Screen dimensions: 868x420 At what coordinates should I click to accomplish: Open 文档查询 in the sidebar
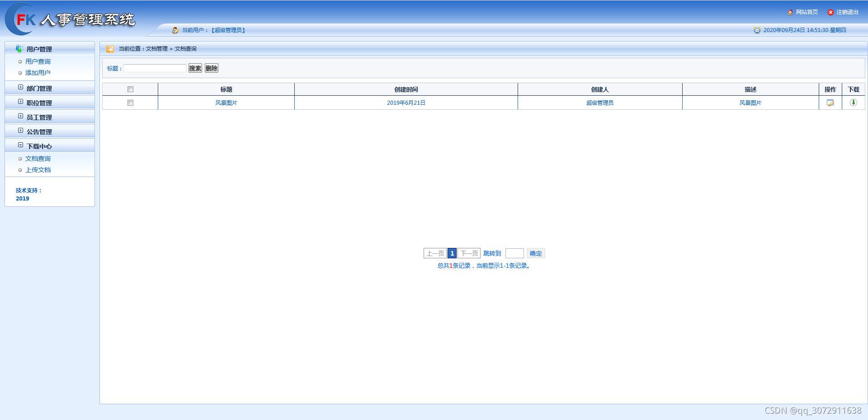coord(38,159)
